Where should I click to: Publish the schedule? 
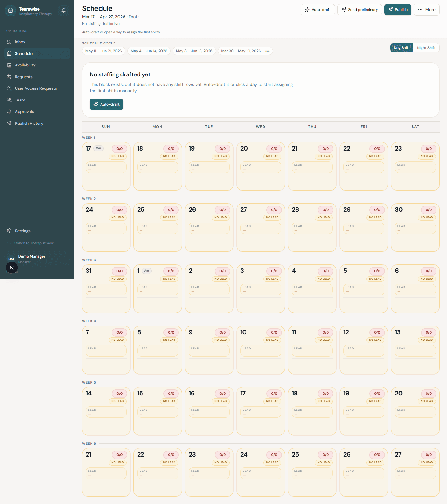pyautogui.click(x=398, y=10)
